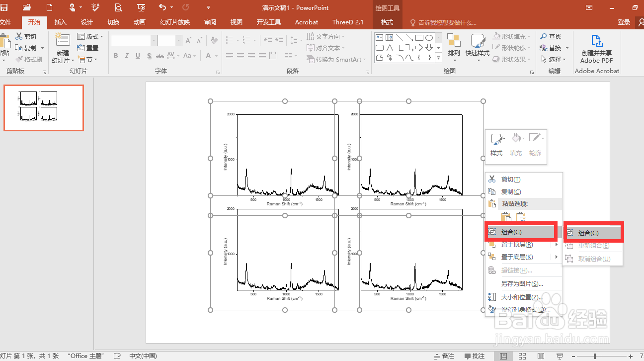
Task: Toggle italic formatting
Action: 127,56
